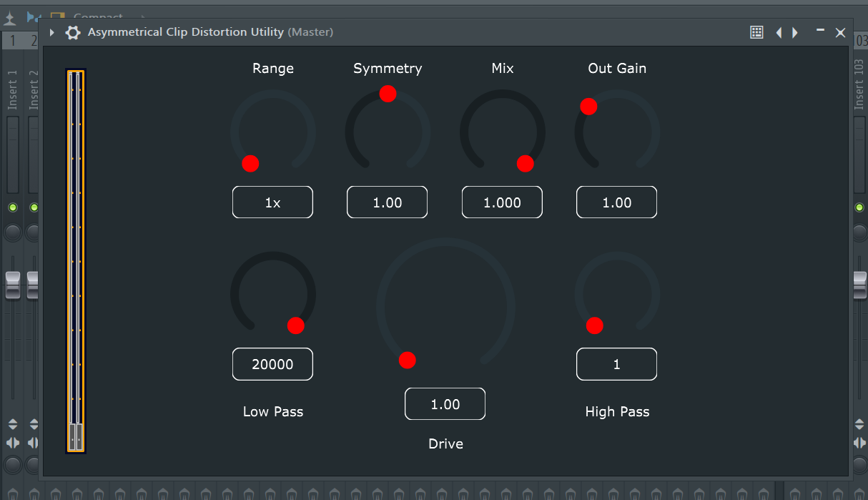Viewport: 868px width, 500px height.
Task: Close the Asymmetrical Clip Distortion window
Action: coord(841,32)
